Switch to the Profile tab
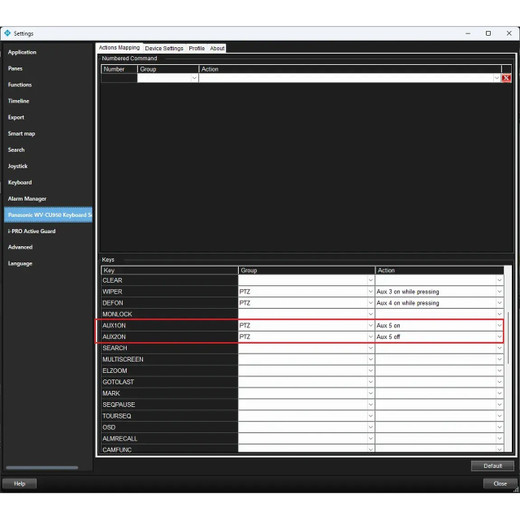Screen dimensions: 520x520 197,48
